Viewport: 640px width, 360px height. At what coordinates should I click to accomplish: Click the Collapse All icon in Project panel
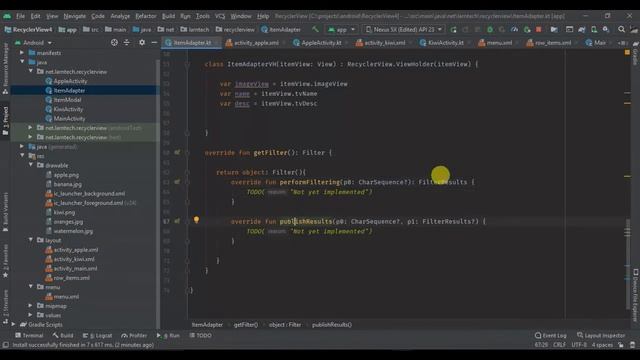coord(127,42)
